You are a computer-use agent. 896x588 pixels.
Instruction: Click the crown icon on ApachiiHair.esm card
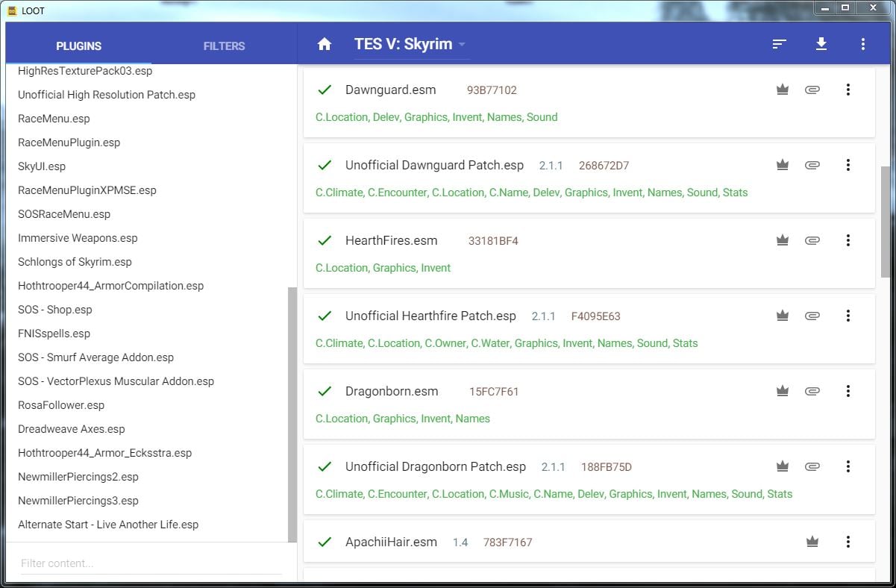click(x=812, y=542)
